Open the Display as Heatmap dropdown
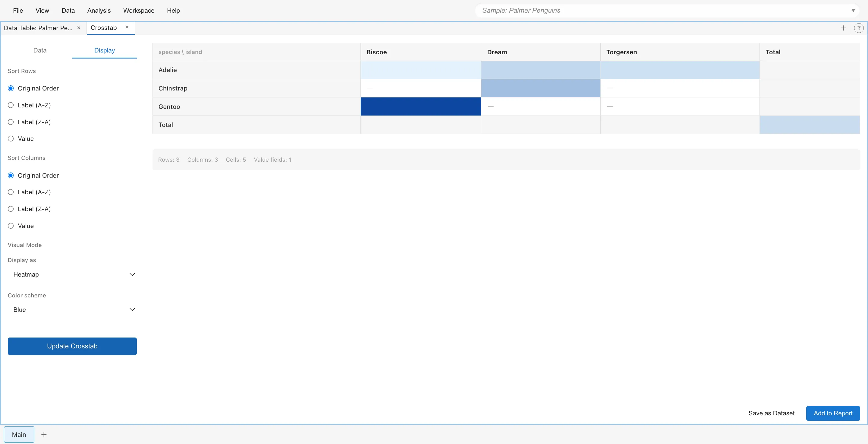 click(72, 274)
